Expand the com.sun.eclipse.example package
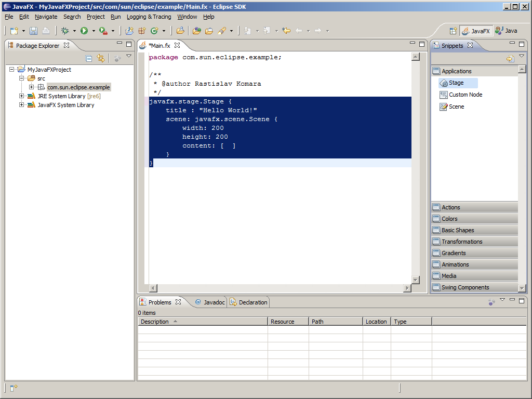The width and height of the screenshot is (532, 399). [x=31, y=87]
